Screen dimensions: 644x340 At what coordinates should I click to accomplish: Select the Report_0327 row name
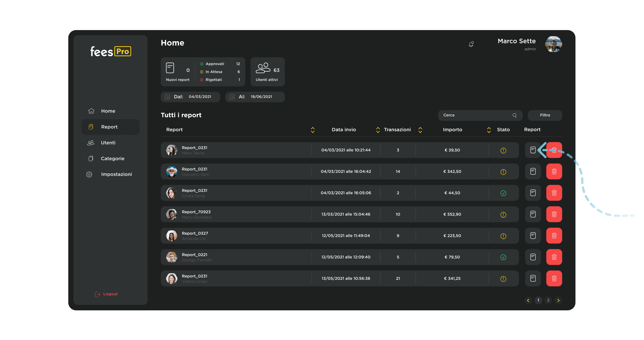pos(195,233)
